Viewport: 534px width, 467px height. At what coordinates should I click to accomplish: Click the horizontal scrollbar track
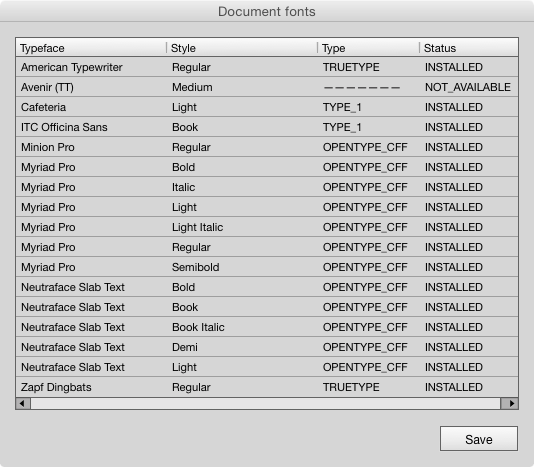(x=266, y=404)
